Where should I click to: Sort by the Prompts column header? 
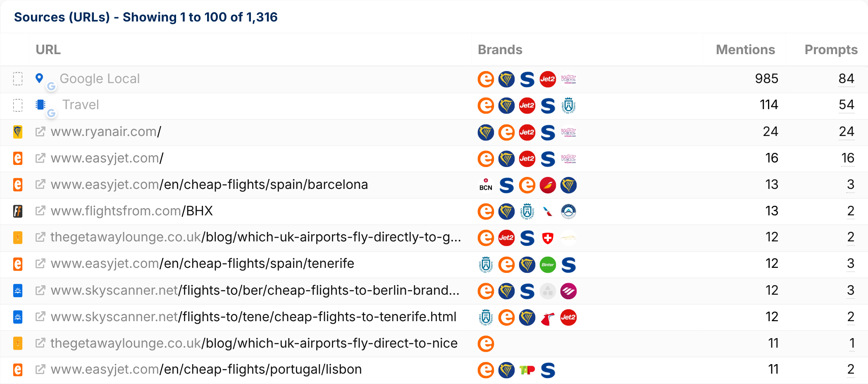click(x=831, y=50)
